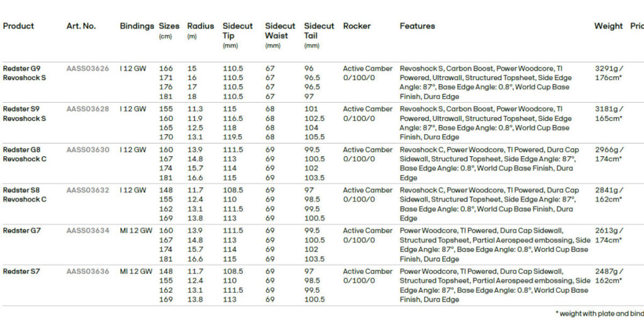This screenshot has height=325, width=644.
Task: Click article number AASS03632
Action: pyautogui.click(x=87, y=190)
